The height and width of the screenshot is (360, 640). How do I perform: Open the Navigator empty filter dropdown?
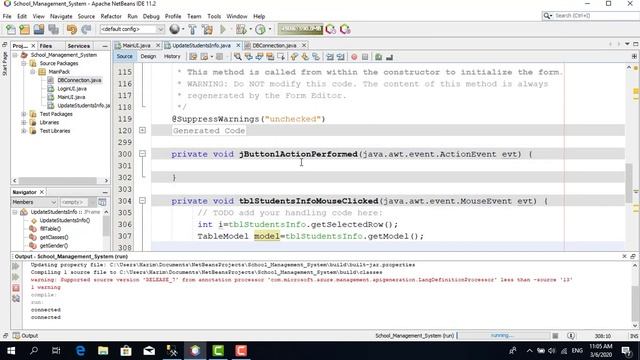[x=77, y=202]
